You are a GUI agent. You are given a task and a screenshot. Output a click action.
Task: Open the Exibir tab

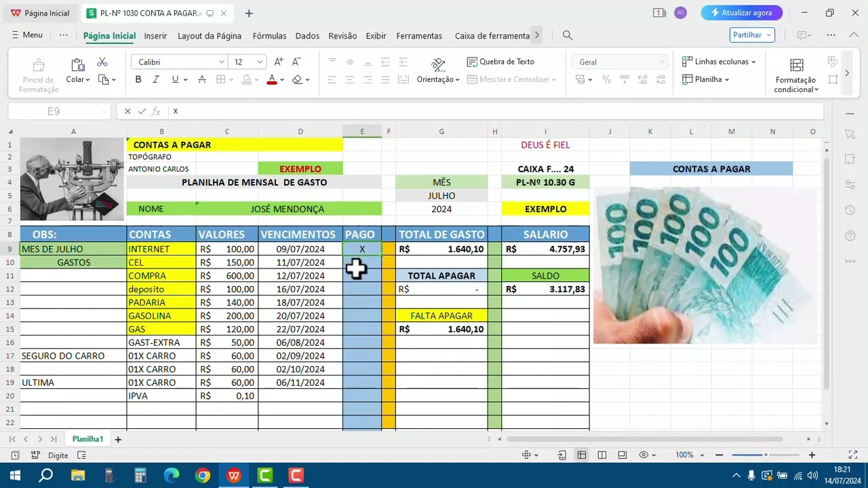(376, 36)
